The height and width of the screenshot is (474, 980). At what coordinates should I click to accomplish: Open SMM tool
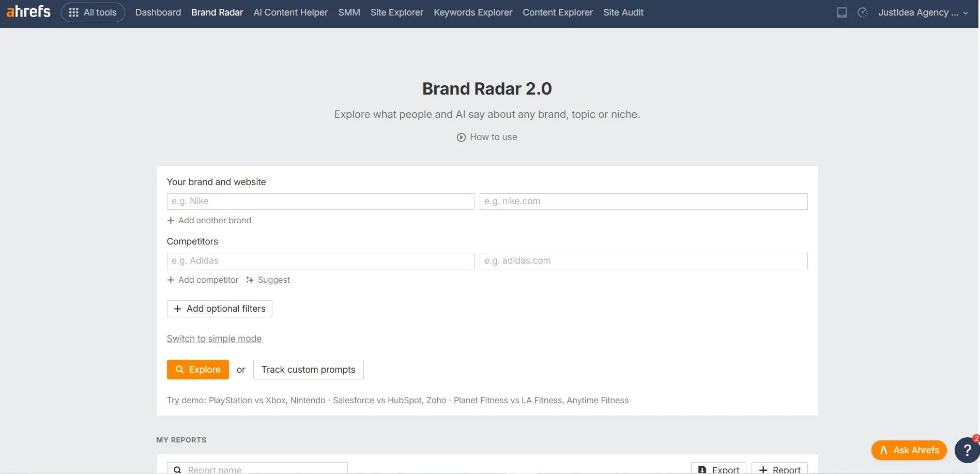(349, 12)
